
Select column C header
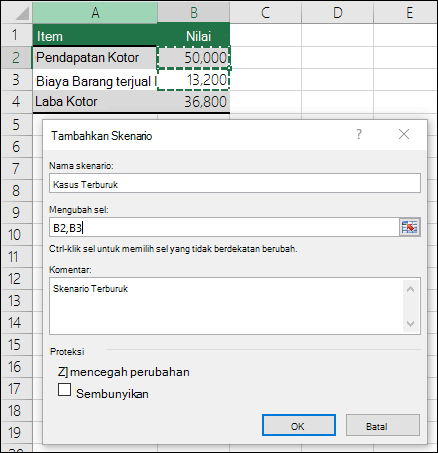[x=266, y=13]
